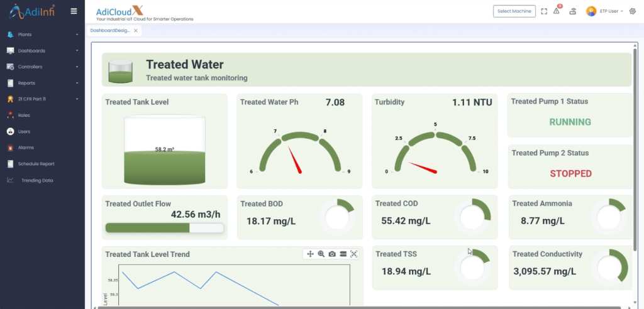Screen dimensions: 644x309
Task: Select the pan tool in trend chart toolbar
Action: (x=311, y=254)
